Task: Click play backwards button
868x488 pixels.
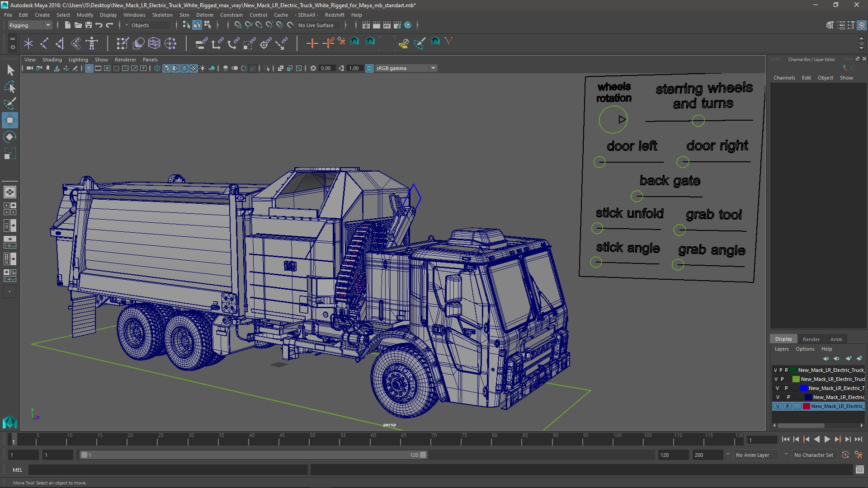Action: point(816,439)
